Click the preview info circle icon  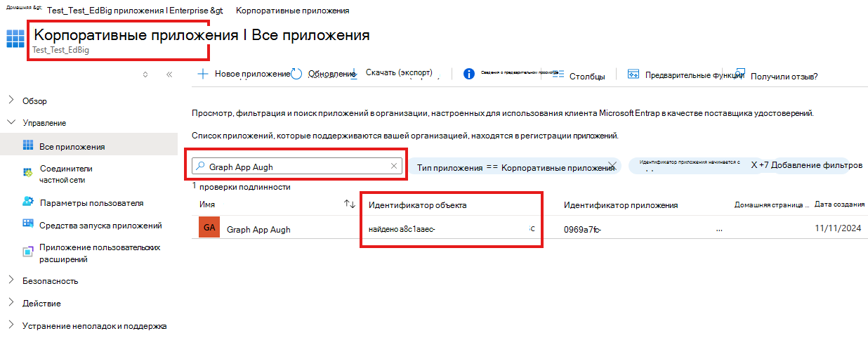click(468, 74)
